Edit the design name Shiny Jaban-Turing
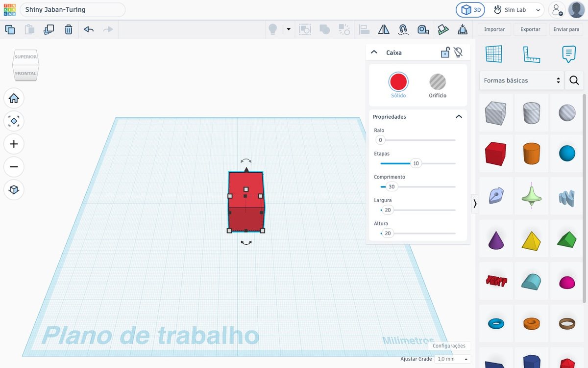Screen dimensions: 588x368 pyautogui.click(x=73, y=10)
